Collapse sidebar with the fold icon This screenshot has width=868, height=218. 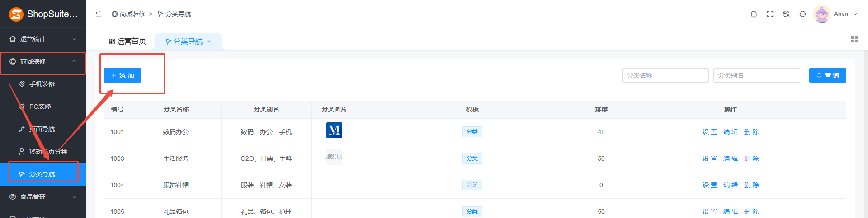(x=99, y=14)
